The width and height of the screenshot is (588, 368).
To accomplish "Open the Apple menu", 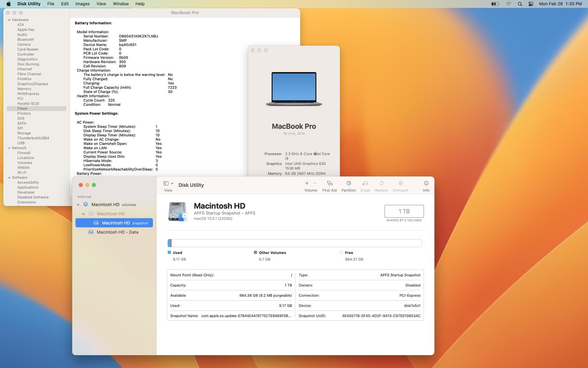I will click(9, 4).
